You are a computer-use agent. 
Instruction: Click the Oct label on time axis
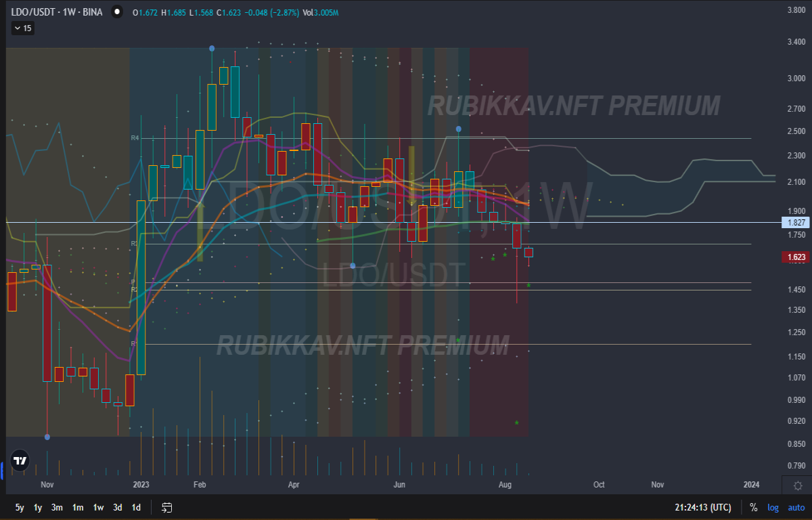[599, 485]
